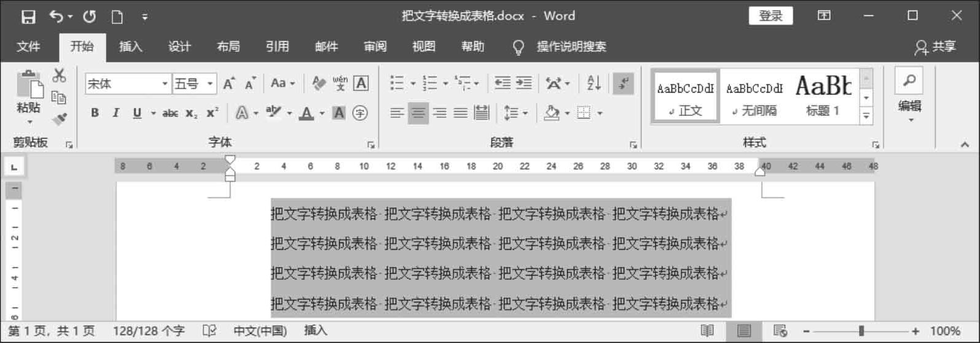
Task: Apply the 标题 1 style
Action: 823,96
